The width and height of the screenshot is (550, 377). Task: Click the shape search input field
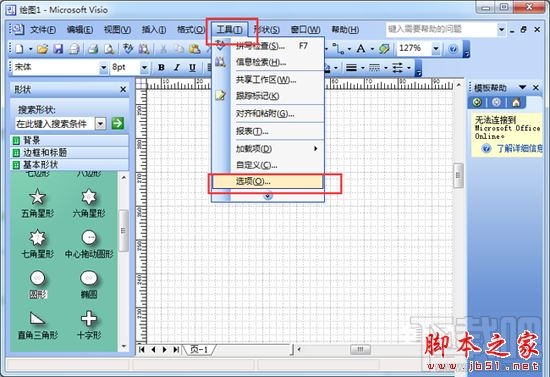[x=55, y=123]
